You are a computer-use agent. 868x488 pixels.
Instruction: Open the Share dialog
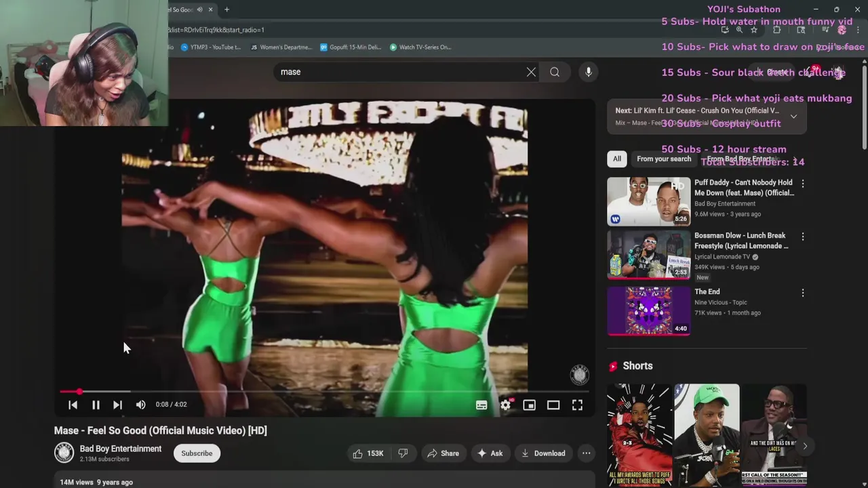[443, 453]
